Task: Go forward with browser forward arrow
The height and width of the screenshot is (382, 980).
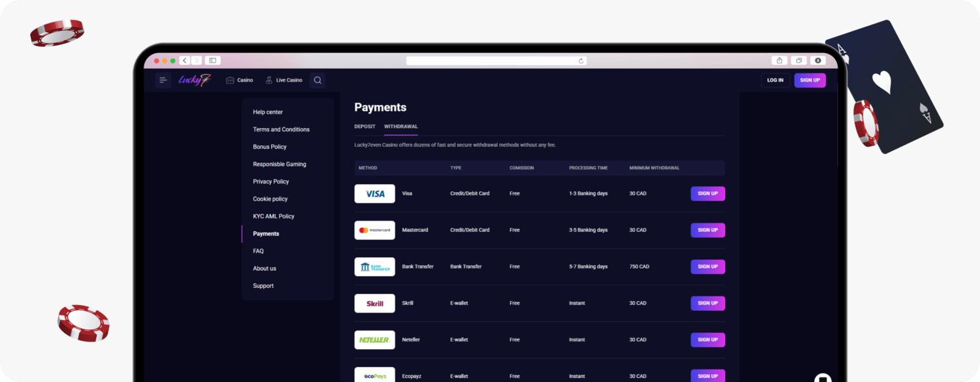Action: [197, 61]
